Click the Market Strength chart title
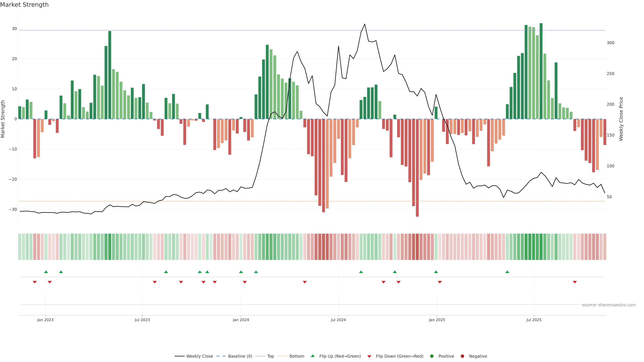The width and height of the screenshot is (644, 362). (x=24, y=5)
